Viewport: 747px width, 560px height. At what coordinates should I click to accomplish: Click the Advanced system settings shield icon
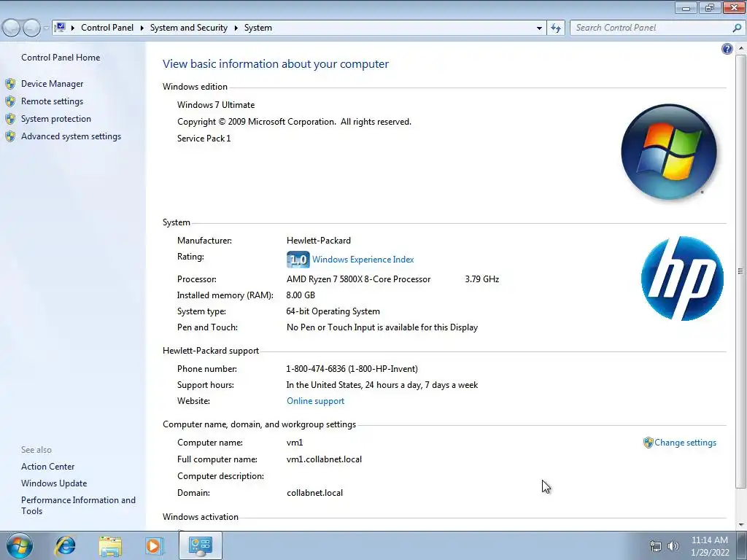click(x=10, y=136)
